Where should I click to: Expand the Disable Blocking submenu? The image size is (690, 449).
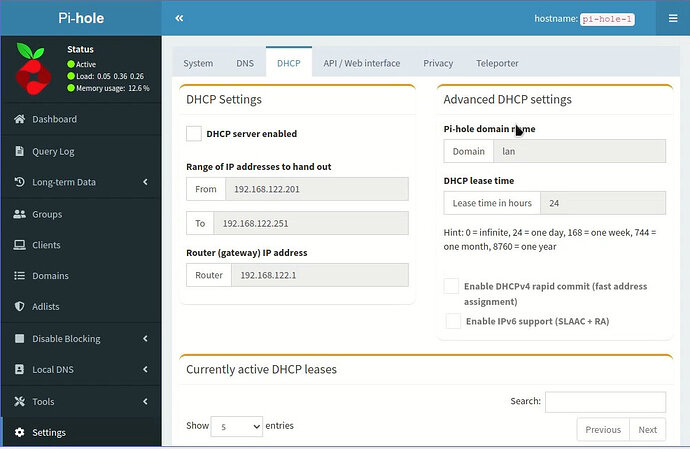coord(145,339)
